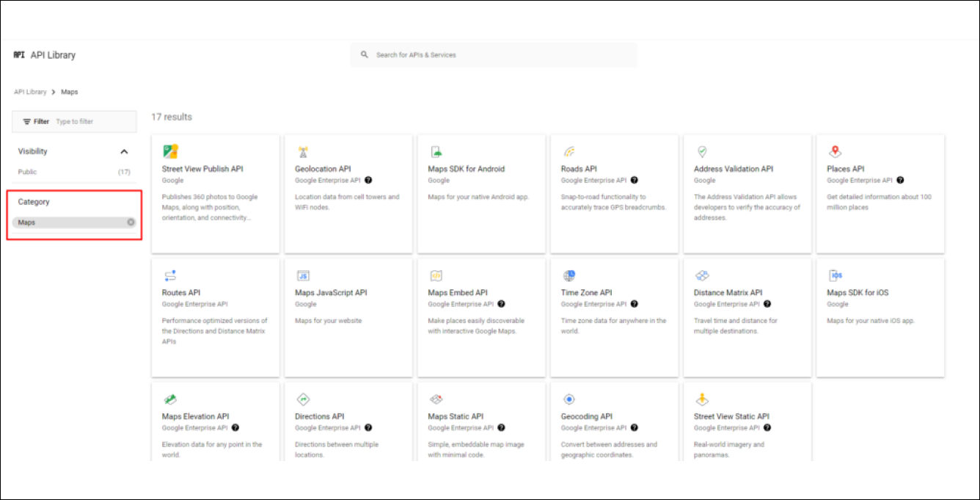Open the Street View Static API title
980x500 pixels.
(732, 416)
